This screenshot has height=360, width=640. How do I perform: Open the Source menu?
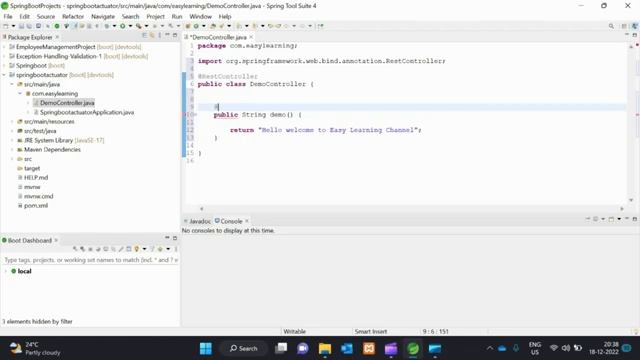46,16
